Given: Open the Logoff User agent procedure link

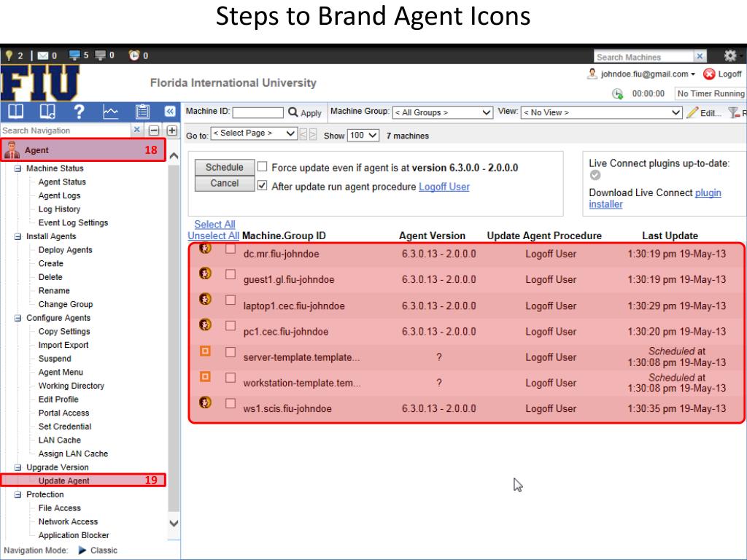Looking at the screenshot, I should [x=444, y=187].
